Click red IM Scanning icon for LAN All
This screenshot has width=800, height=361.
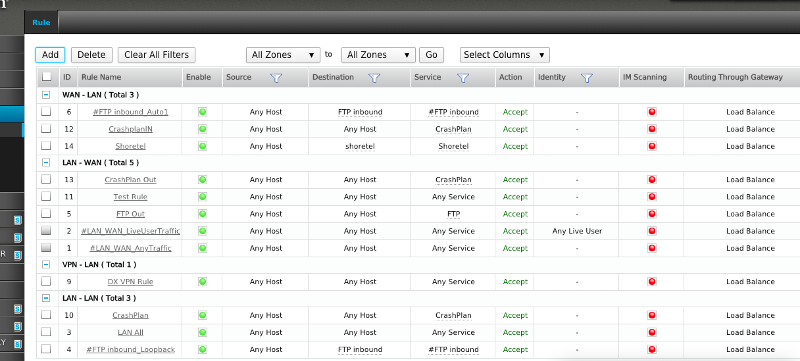click(652, 332)
